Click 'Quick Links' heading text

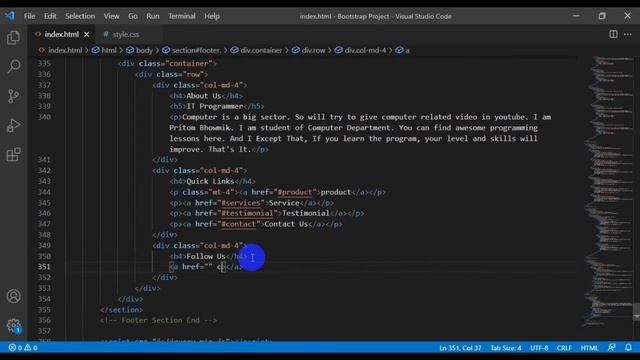tap(210, 181)
